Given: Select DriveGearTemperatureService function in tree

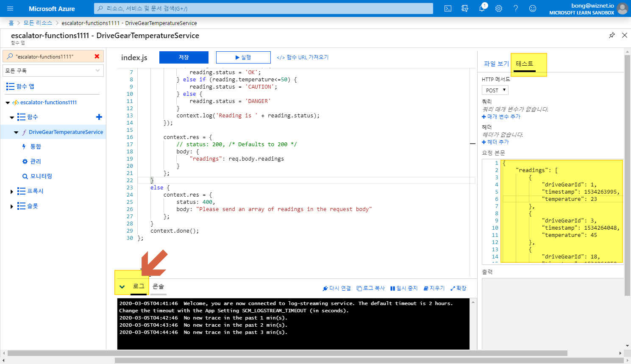Looking at the screenshot, I should [66, 132].
